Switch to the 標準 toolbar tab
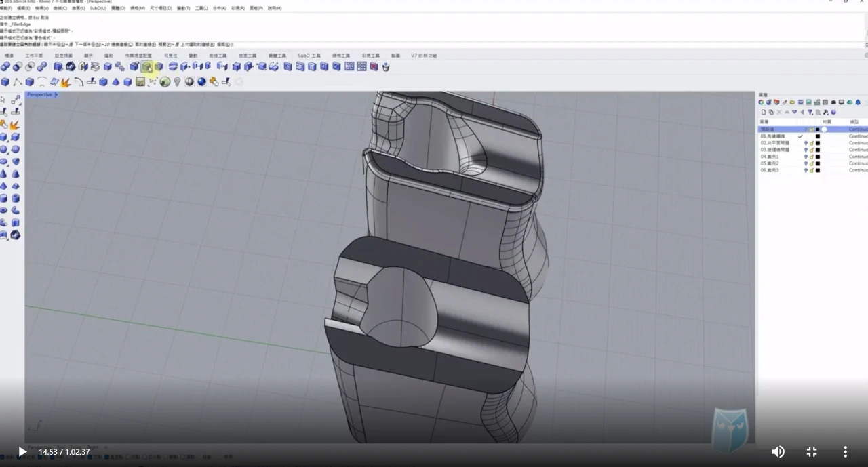Image resolution: width=868 pixels, height=467 pixels. tap(9, 56)
